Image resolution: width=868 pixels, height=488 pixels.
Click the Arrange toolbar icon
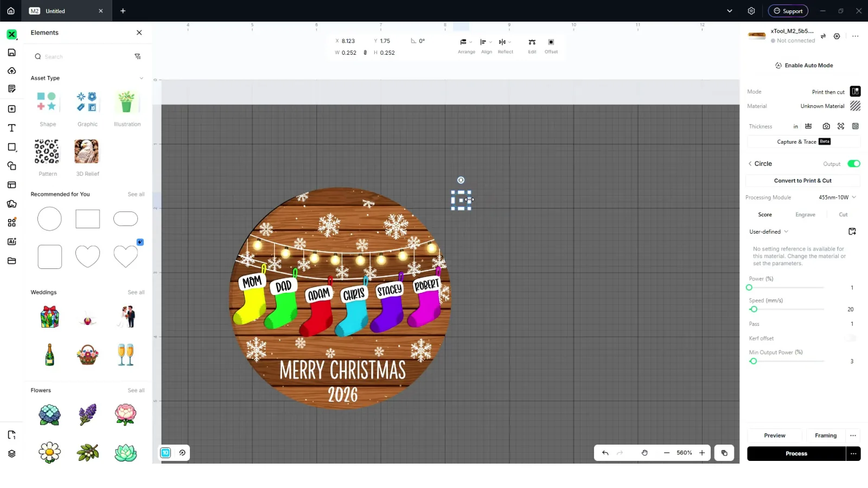(x=466, y=46)
